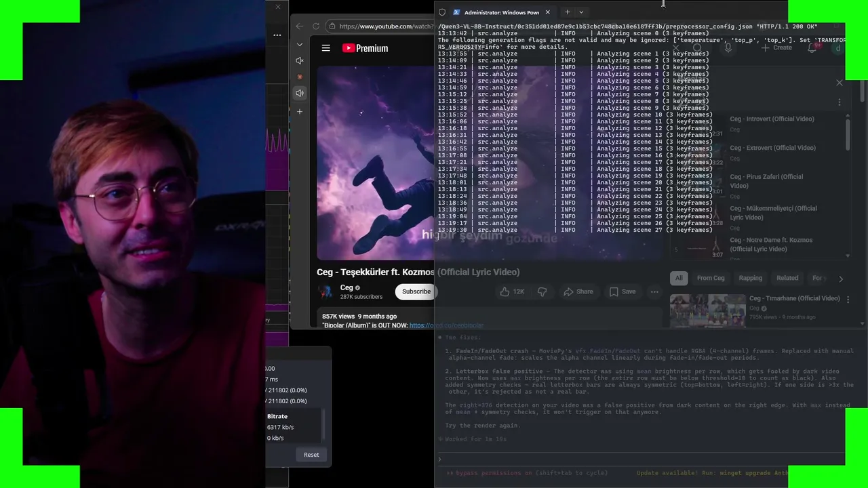
Task: Show more filter chips with arrow
Action: (x=841, y=279)
